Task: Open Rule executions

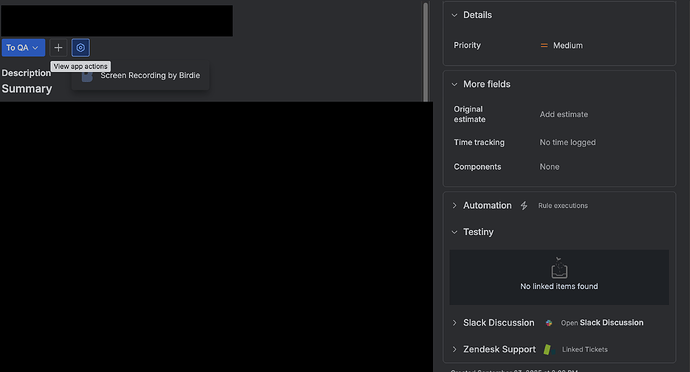Action: pos(563,206)
